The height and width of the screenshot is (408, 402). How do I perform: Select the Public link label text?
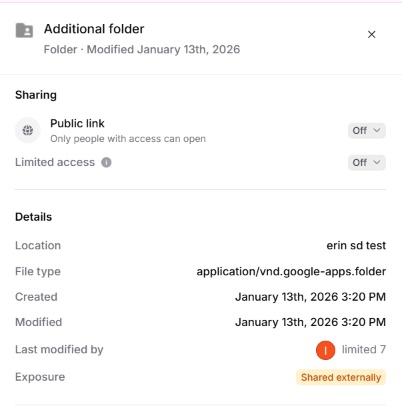77,123
